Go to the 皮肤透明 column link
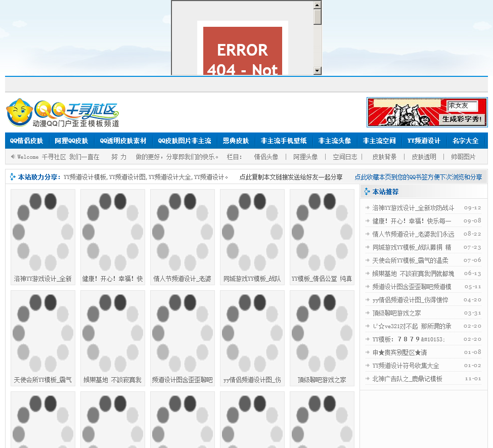Viewport: 493px width, 448px height. click(424, 157)
